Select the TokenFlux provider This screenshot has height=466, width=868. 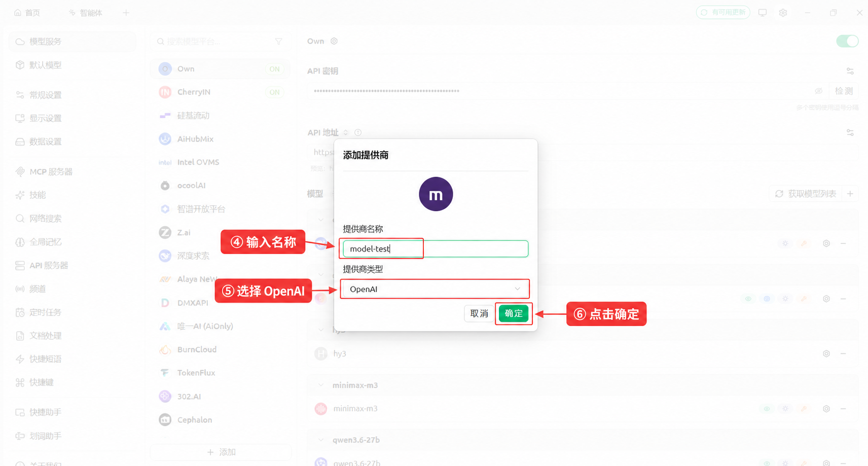(x=221, y=373)
